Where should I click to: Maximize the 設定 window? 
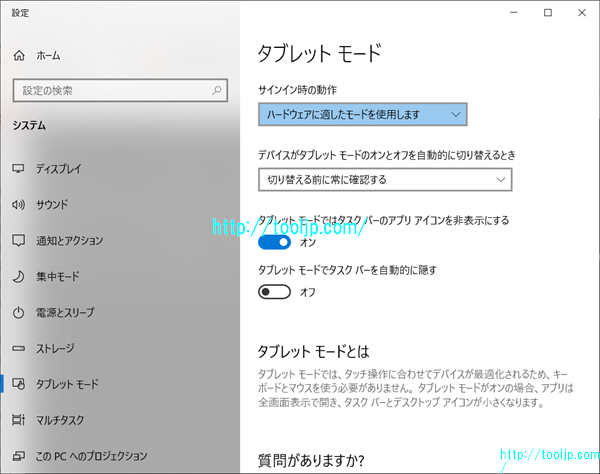[548, 13]
